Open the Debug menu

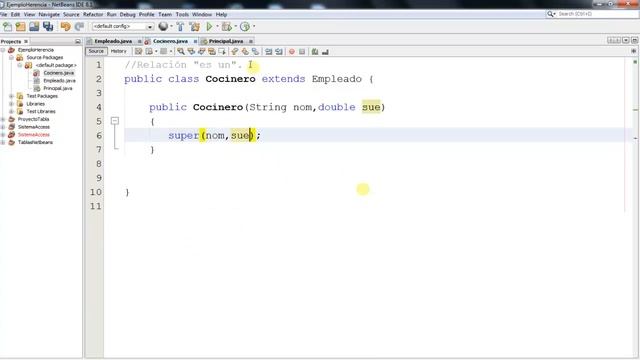pos(127,14)
